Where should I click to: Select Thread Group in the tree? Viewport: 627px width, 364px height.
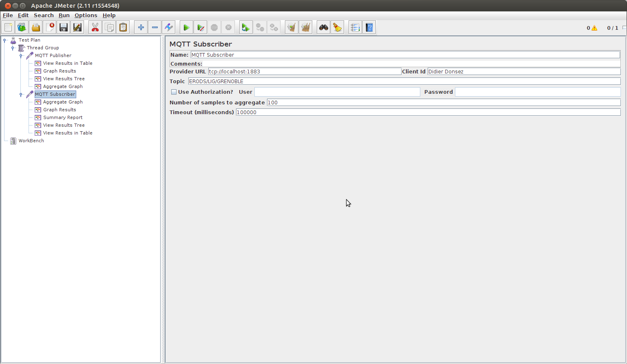(43, 48)
